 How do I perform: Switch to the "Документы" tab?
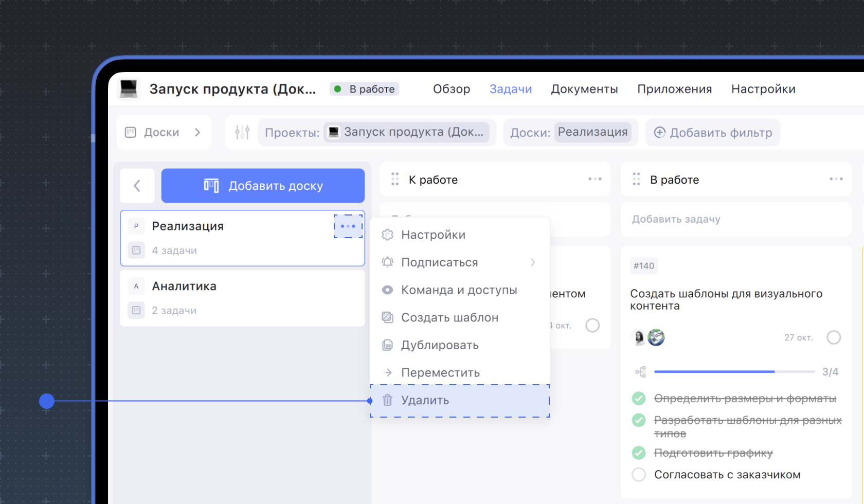coord(584,89)
